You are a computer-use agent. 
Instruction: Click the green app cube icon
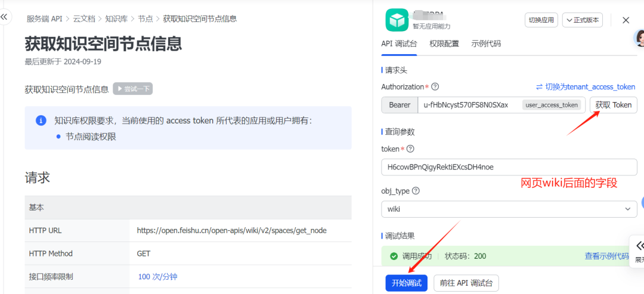pos(397,20)
